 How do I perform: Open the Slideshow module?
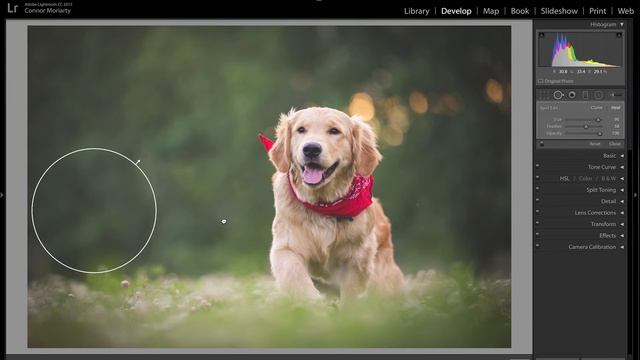(x=559, y=11)
